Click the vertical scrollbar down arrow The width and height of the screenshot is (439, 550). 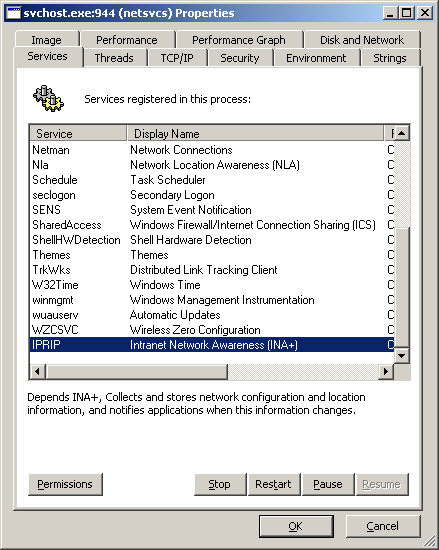[x=402, y=356]
